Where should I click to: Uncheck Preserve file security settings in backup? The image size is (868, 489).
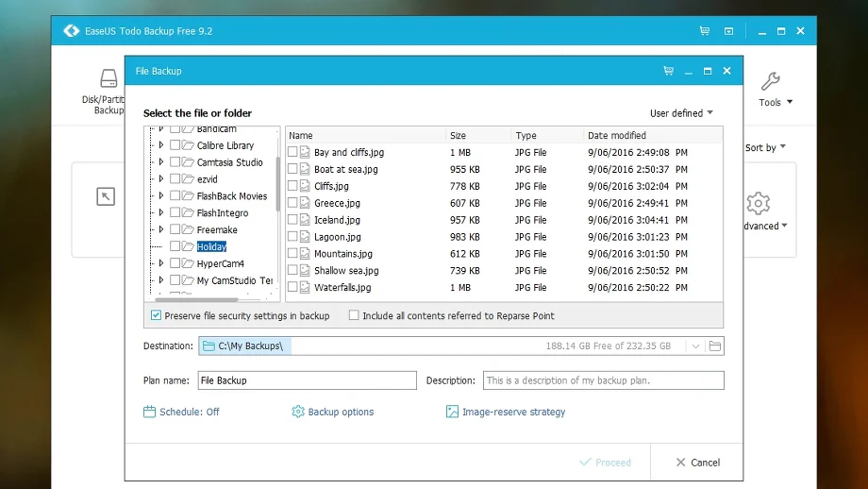[156, 315]
